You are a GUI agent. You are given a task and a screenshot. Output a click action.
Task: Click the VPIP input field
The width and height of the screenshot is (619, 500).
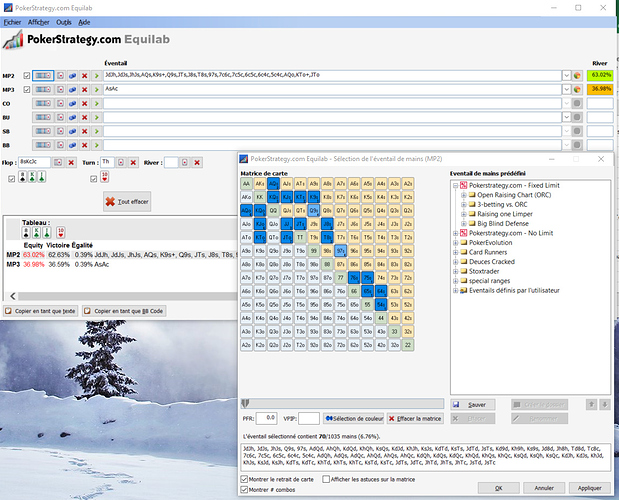[x=309, y=418]
